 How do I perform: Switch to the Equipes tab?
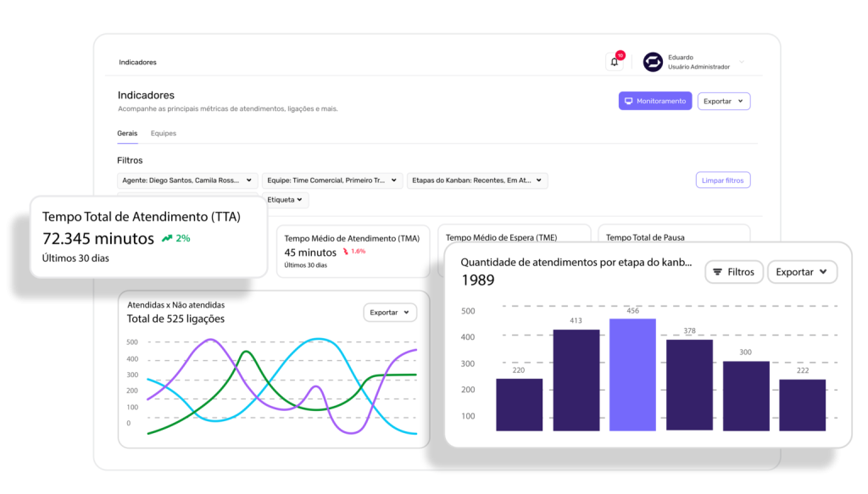pyautogui.click(x=164, y=134)
